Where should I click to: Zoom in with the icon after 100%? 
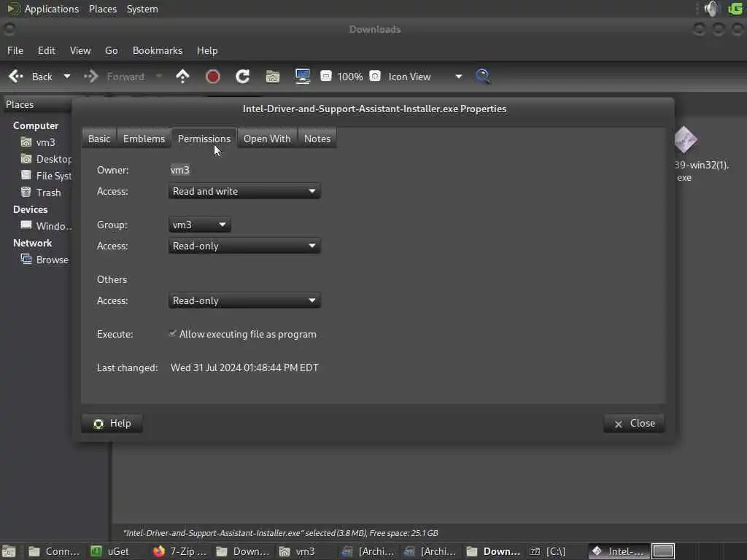pyautogui.click(x=376, y=76)
